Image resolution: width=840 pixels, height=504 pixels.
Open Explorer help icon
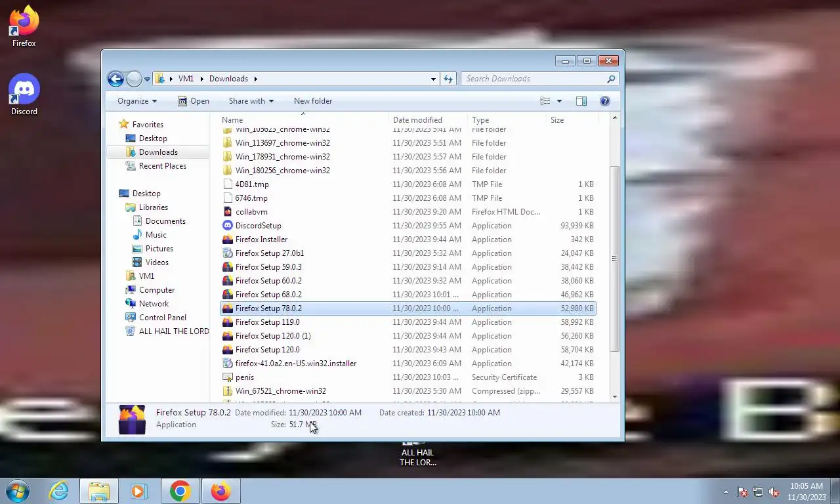[605, 101]
